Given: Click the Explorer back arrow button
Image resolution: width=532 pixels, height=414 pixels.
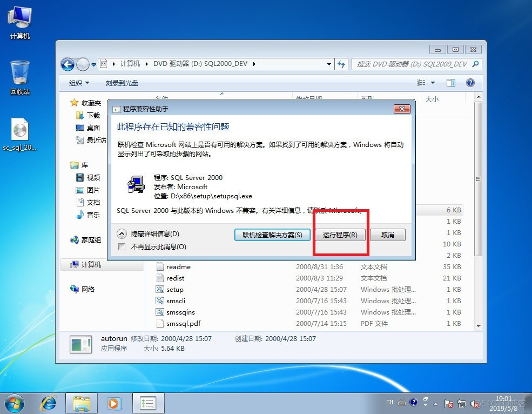Looking at the screenshot, I should pos(68,64).
